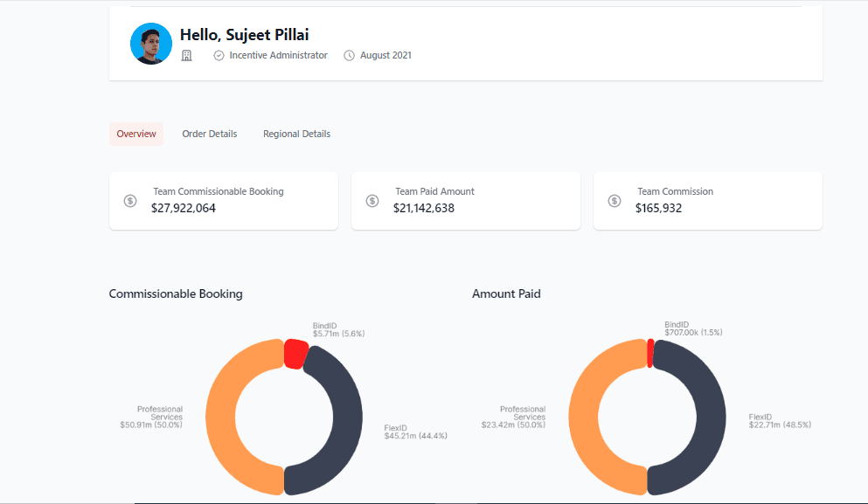The height and width of the screenshot is (504, 868).
Task: Click Sujeet Pillai's profile avatar
Action: [151, 44]
